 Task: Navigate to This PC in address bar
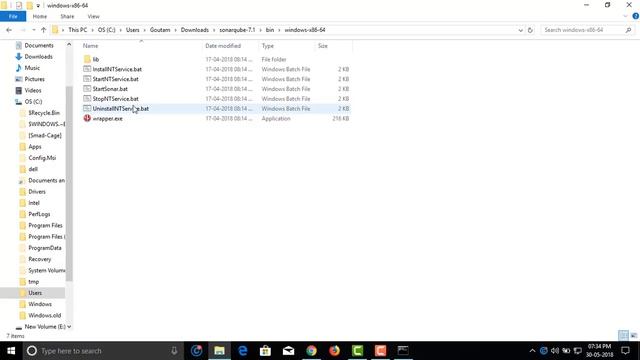tap(78, 30)
